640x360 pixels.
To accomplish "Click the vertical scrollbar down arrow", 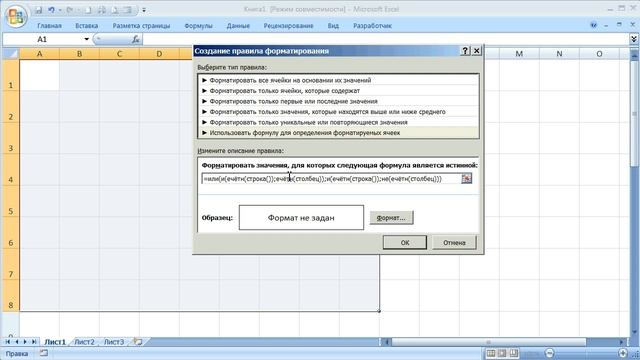I will 634,331.
